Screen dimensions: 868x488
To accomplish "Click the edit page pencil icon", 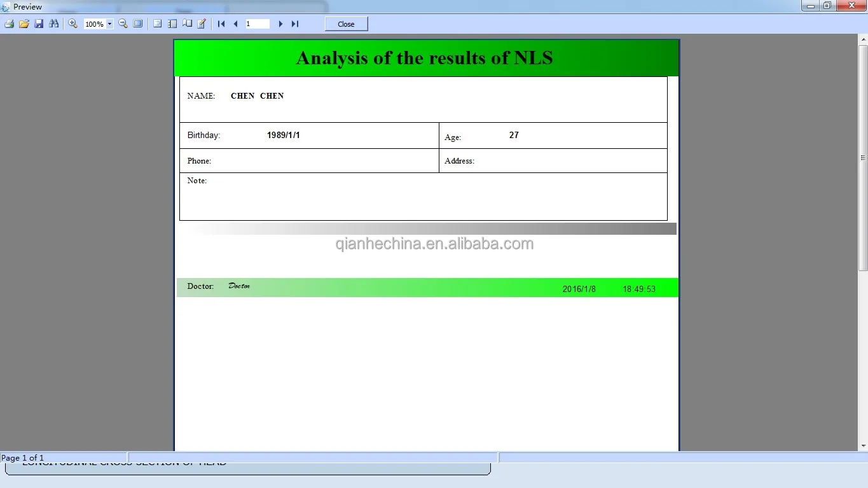I will pyautogui.click(x=202, y=24).
